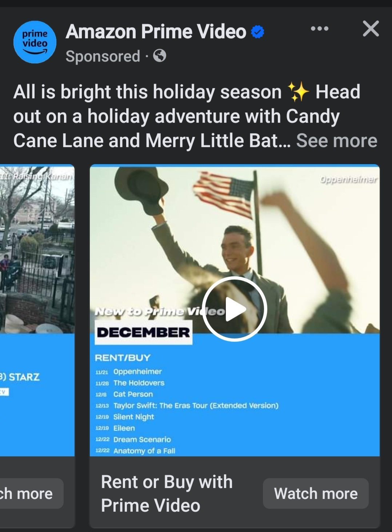
Task: Play the Oppenheimer video
Action: (x=235, y=309)
